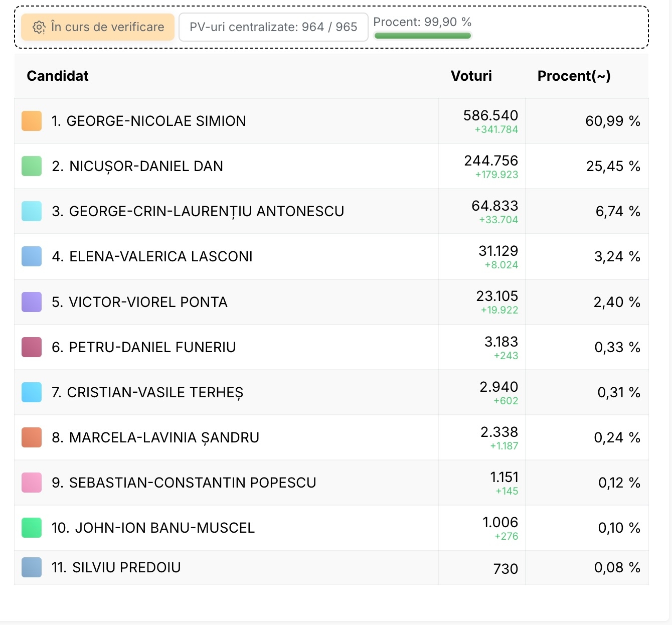672x625 pixels.
Task: Click the 586.540 vote count for Simion
Action: point(490,115)
